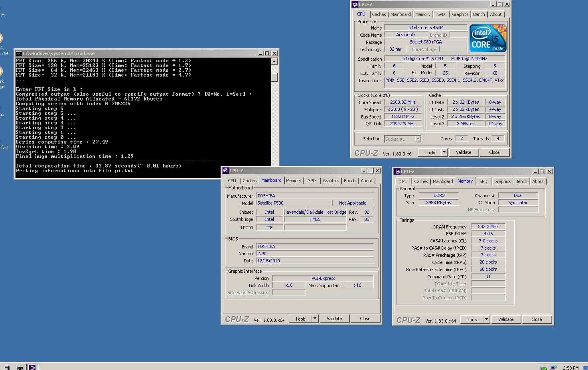Click Tools button in Memory window

tap(472, 319)
